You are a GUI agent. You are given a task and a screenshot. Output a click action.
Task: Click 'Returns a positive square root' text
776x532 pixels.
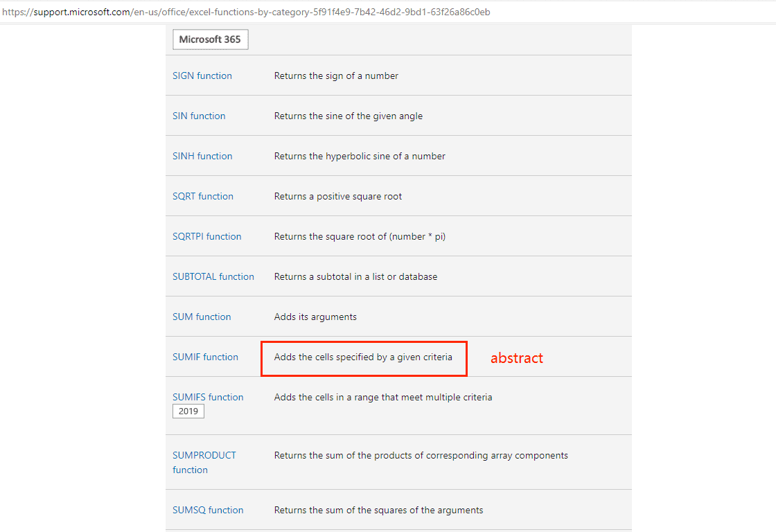(x=338, y=196)
